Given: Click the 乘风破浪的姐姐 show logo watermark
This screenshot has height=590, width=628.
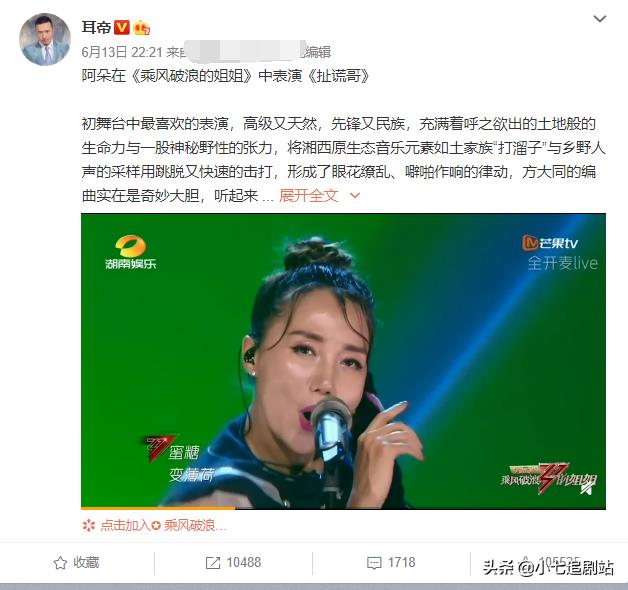Looking at the screenshot, I should (548, 479).
